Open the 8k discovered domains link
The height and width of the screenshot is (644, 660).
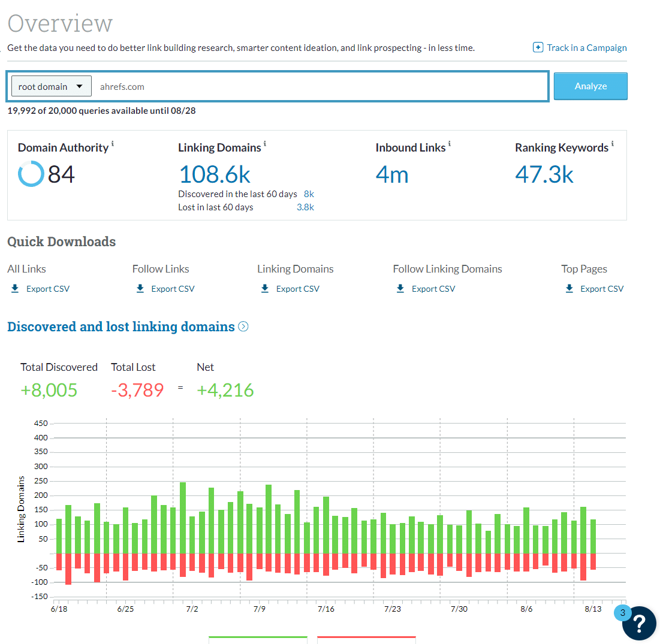(x=309, y=194)
